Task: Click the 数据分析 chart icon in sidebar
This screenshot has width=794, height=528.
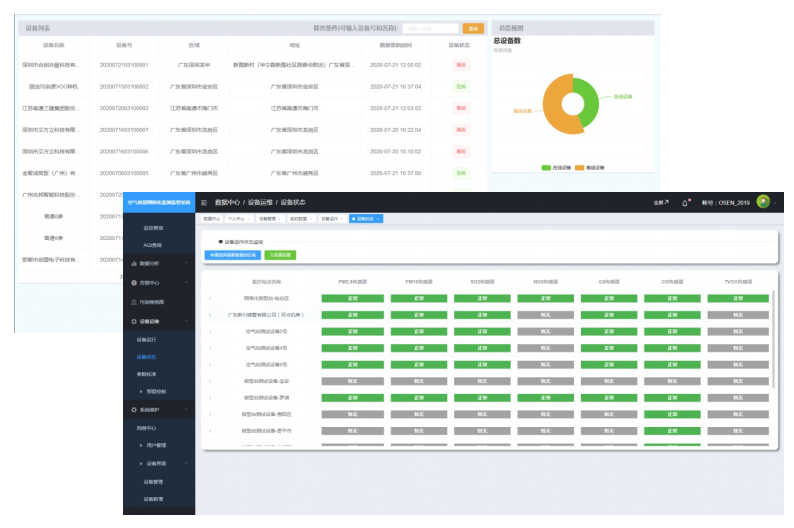Action: click(x=134, y=263)
